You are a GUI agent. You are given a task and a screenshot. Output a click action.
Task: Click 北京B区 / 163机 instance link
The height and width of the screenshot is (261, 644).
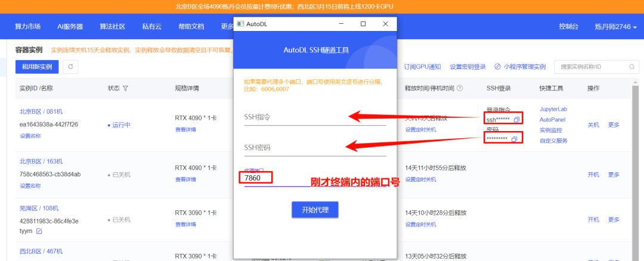(x=41, y=161)
